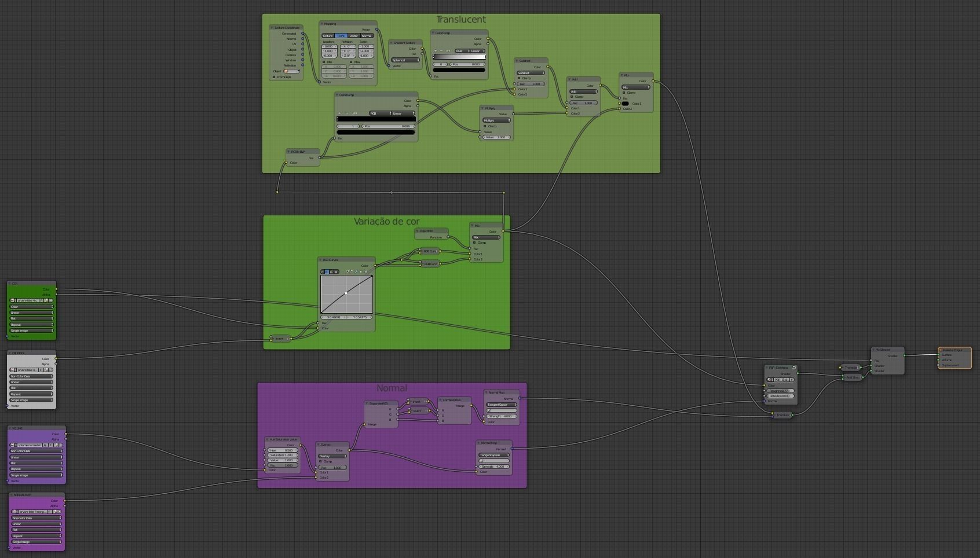Enable Clamp on the Multiply node
The width and height of the screenshot is (980, 558).
485,126
